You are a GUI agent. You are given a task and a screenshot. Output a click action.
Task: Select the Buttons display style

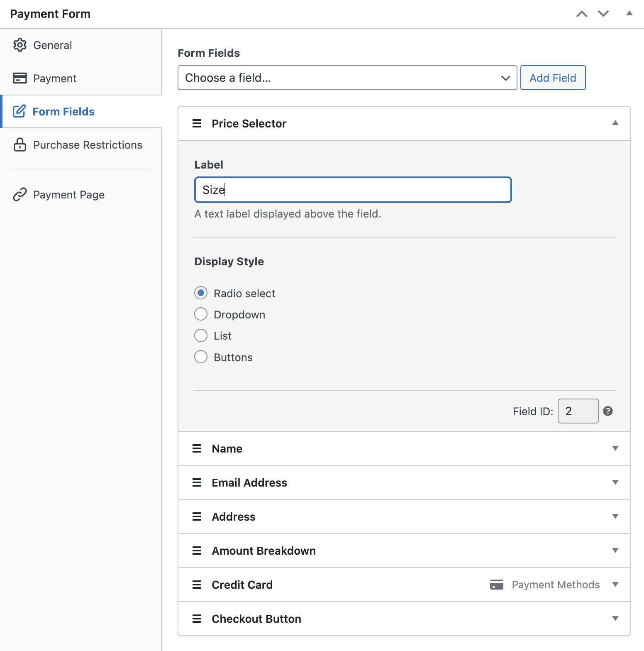pos(201,357)
